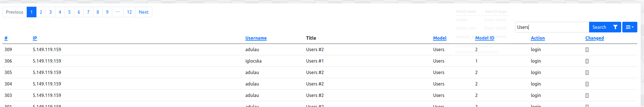Click the pagination ellipsis item
The image size is (644, 107).
(118, 12)
